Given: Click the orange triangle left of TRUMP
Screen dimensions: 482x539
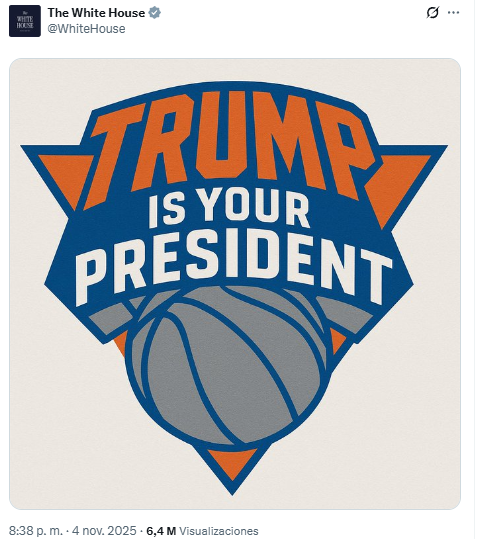Looking at the screenshot, I should (65, 175).
